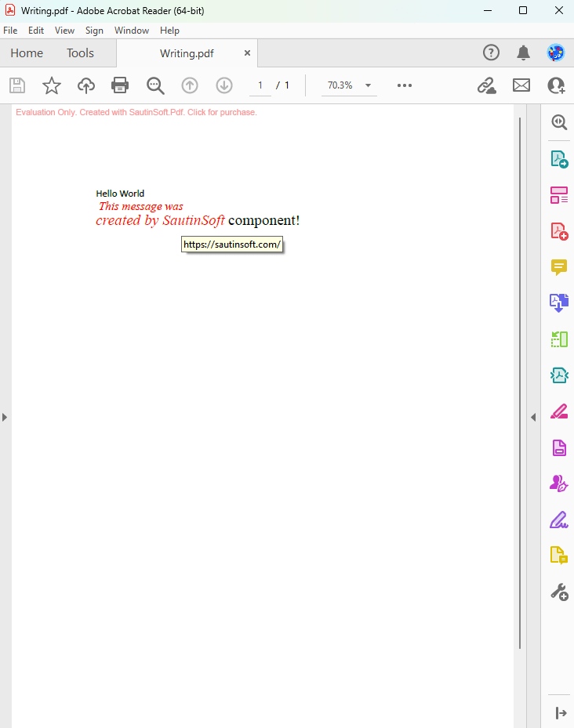Open the Window menu
This screenshot has width=574, height=728.
[x=132, y=31]
